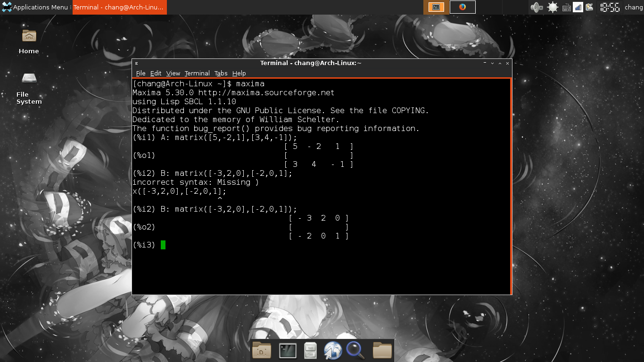Close the Terminal window
644x362 pixels.
[x=507, y=63]
